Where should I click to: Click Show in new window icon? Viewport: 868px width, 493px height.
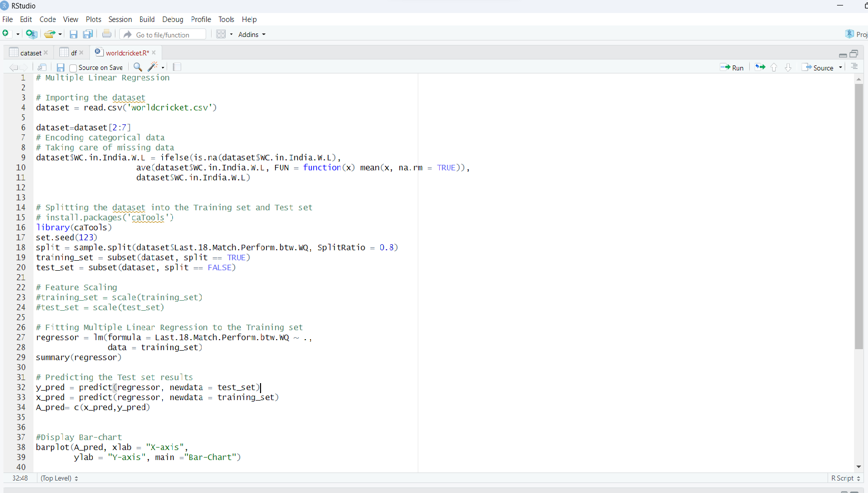point(42,67)
